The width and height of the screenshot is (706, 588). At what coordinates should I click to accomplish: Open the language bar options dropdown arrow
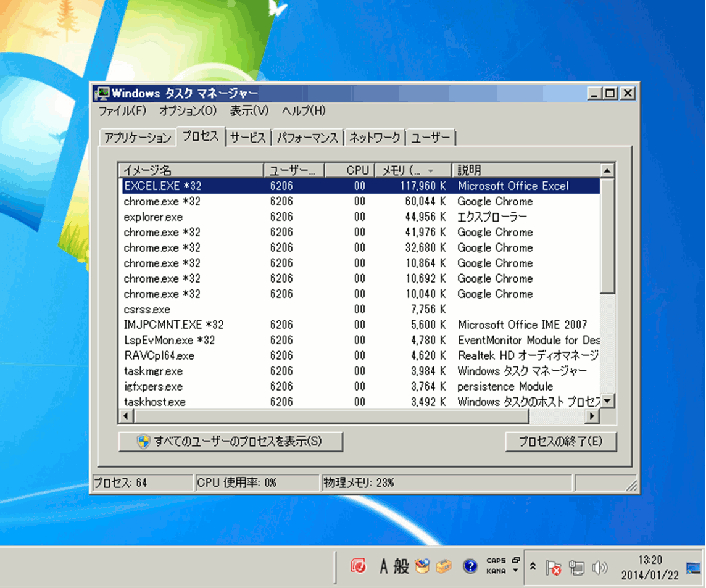click(515, 571)
